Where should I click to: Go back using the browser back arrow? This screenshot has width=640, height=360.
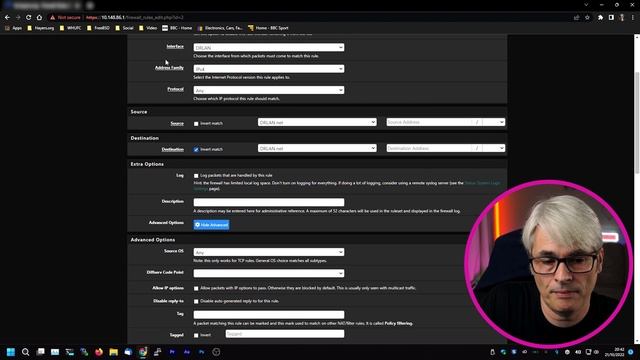click(x=7, y=18)
